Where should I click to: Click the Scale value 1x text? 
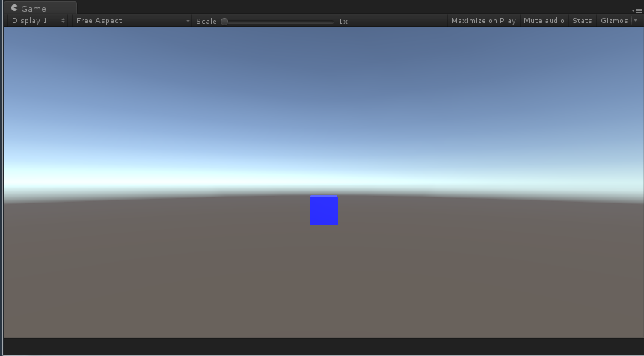pos(343,22)
